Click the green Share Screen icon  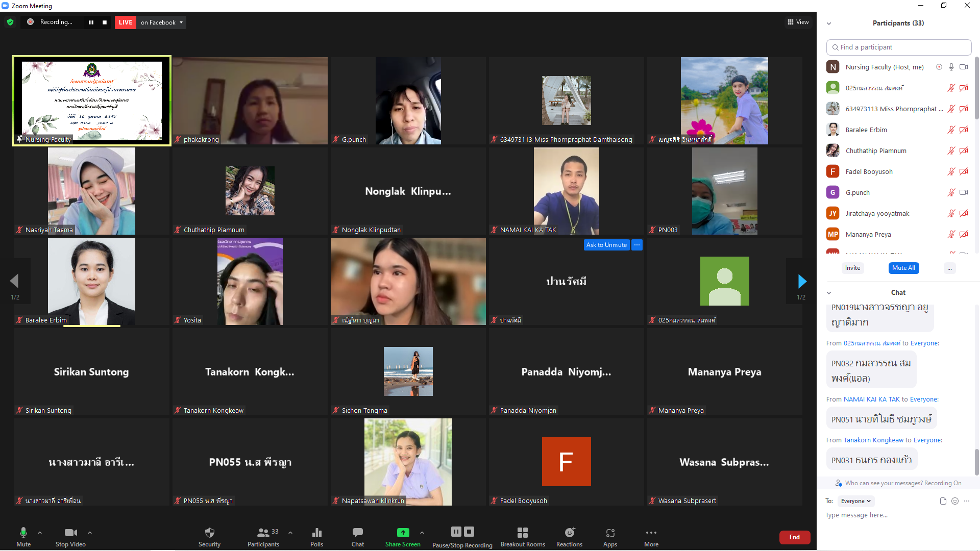403,533
